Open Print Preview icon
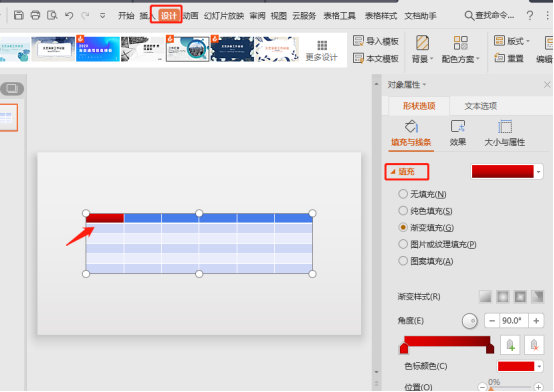 (52, 15)
